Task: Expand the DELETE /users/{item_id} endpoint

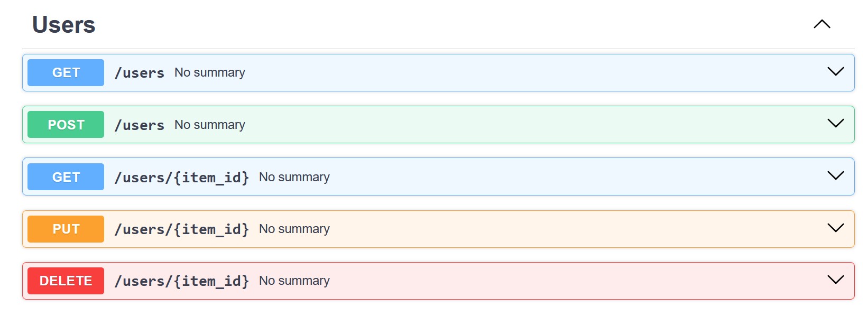Action: click(x=835, y=281)
